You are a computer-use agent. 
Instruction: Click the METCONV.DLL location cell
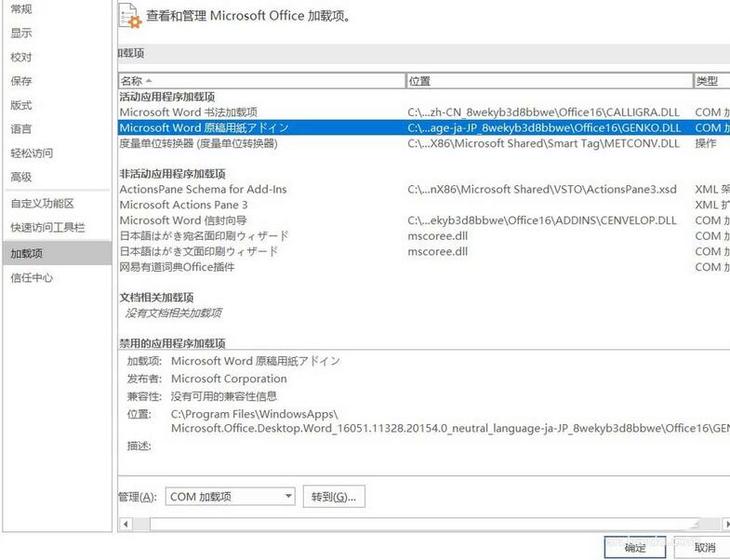[x=543, y=143]
